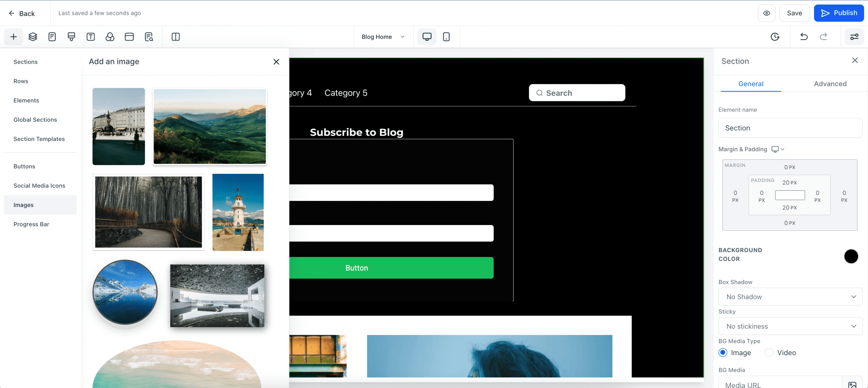
Task: Click the paint brush styles icon
Action: click(x=71, y=37)
